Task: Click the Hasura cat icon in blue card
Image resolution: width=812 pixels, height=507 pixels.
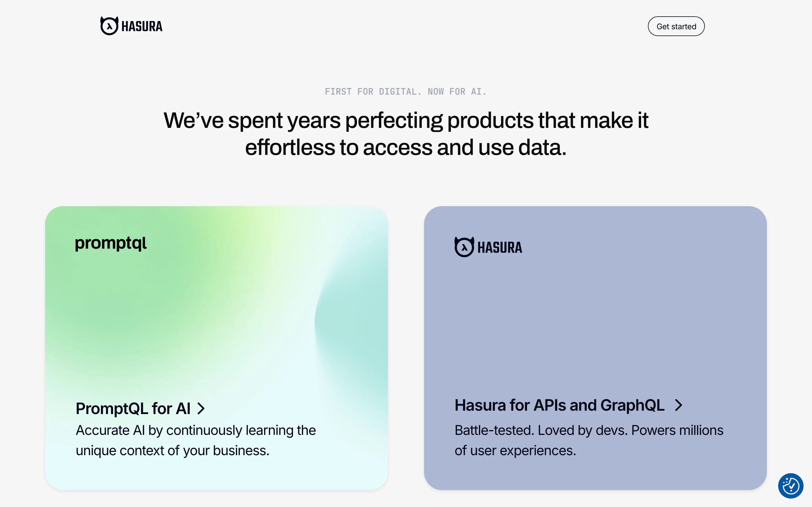Action: [464, 247]
